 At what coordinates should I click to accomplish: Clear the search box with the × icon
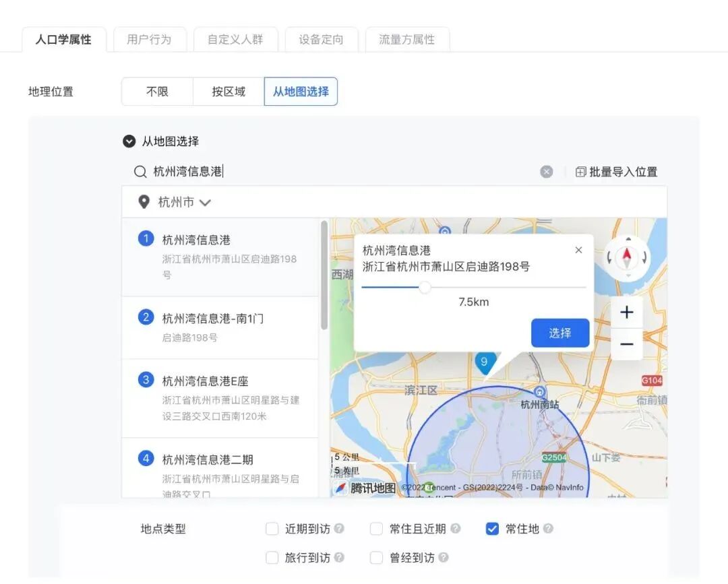[547, 171]
